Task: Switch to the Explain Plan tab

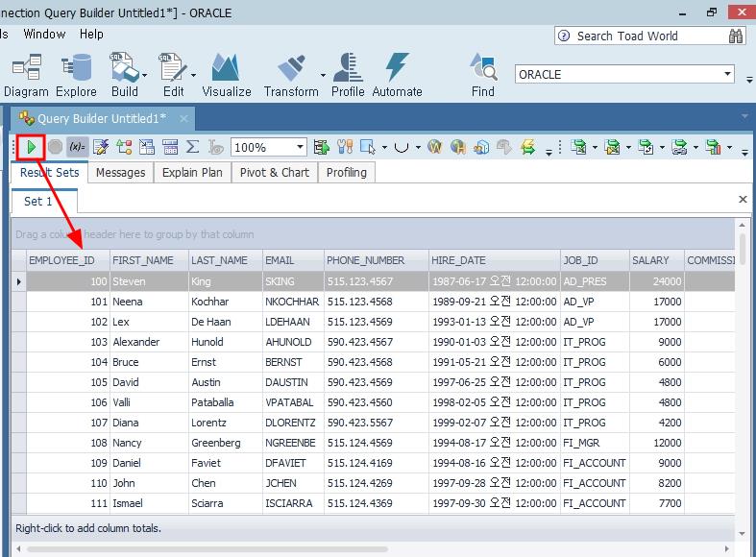Action: coord(192,173)
